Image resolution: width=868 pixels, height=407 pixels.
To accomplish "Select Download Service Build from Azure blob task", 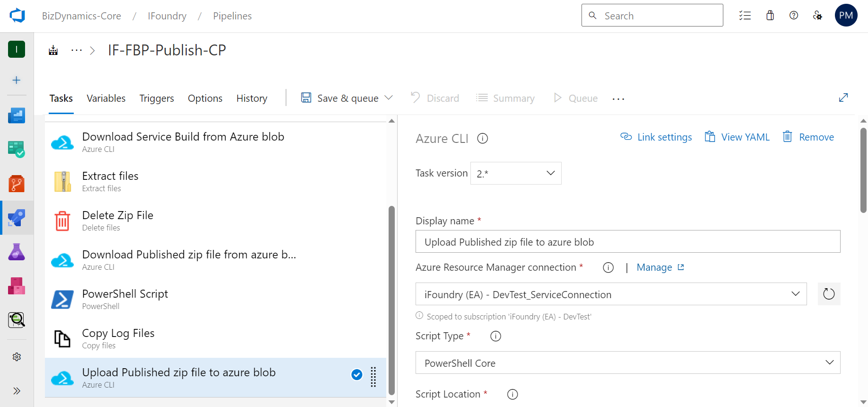I will pos(216,142).
